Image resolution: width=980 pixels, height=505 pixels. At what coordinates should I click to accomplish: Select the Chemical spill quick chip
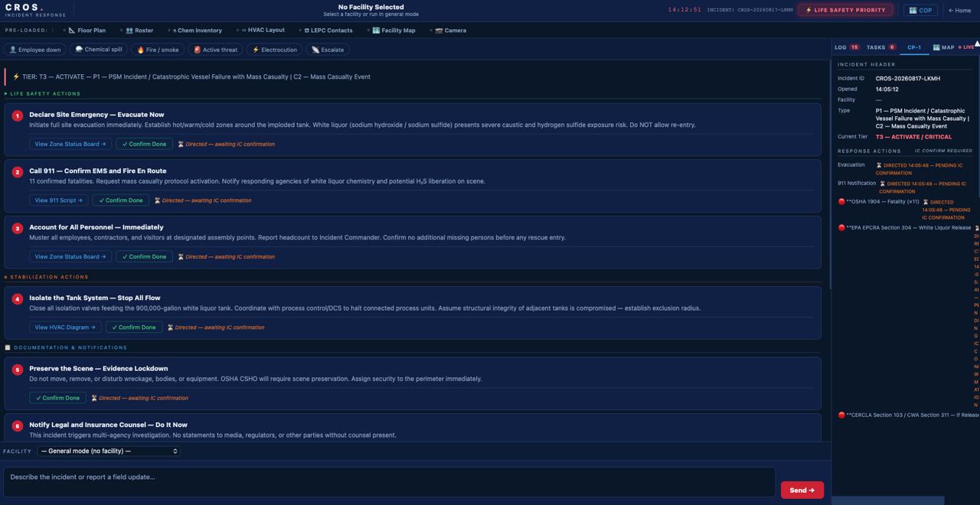(x=99, y=50)
